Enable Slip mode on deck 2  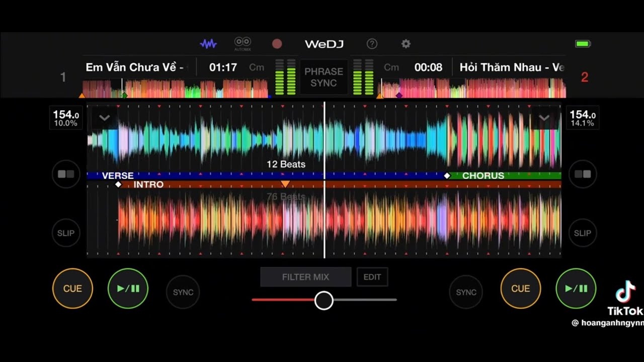[x=583, y=233]
